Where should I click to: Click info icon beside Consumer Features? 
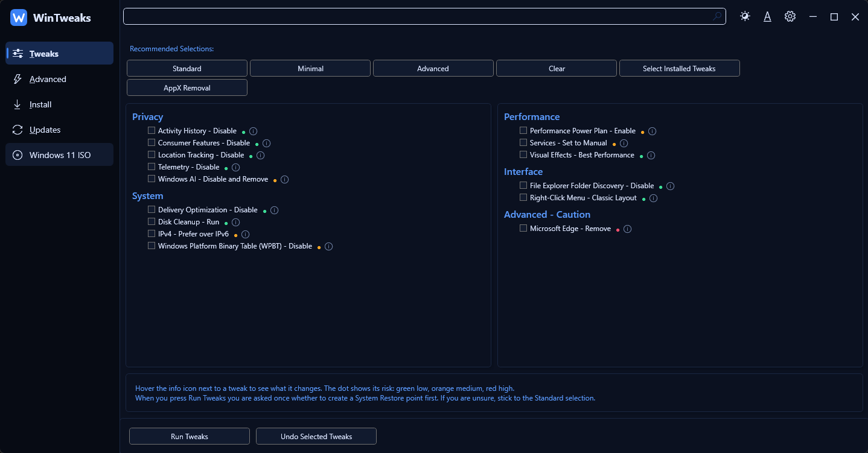(x=266, y=144)
